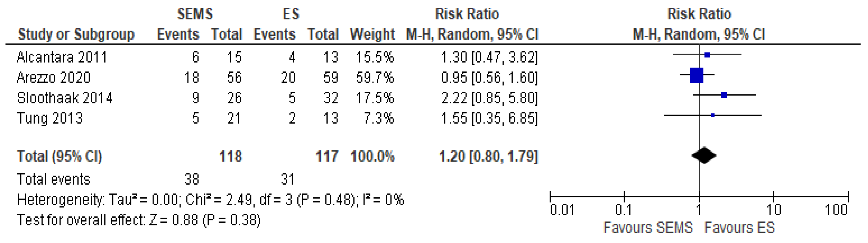Image resolution: width=868 pixels, height=243 pixels.
Task: Click the Heterogeneity statistics line
Action: click(x=210, y=200)
